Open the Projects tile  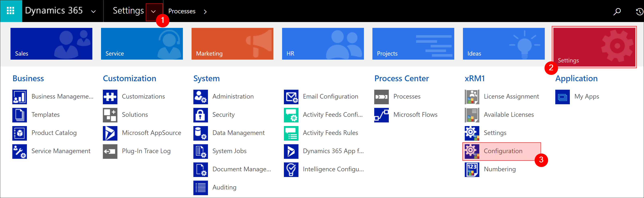coord(413,43)
